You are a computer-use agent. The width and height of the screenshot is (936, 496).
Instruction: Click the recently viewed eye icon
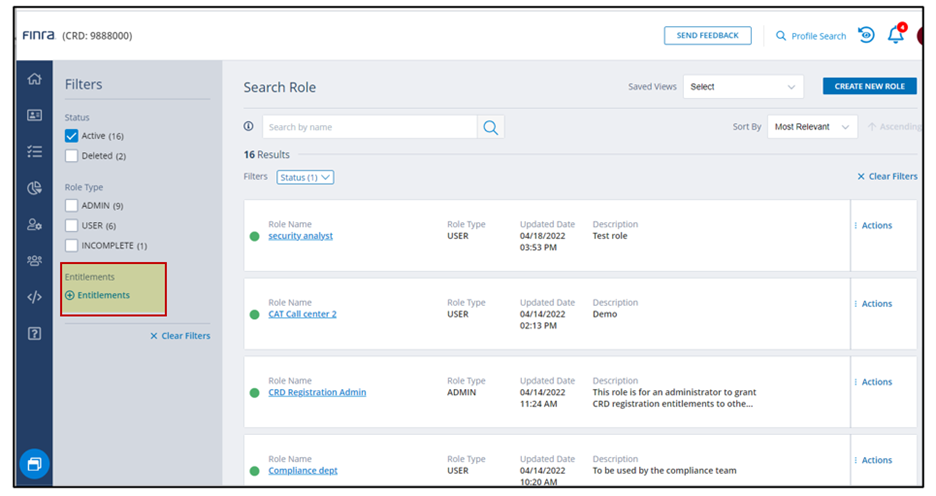[x=866, y=35]
